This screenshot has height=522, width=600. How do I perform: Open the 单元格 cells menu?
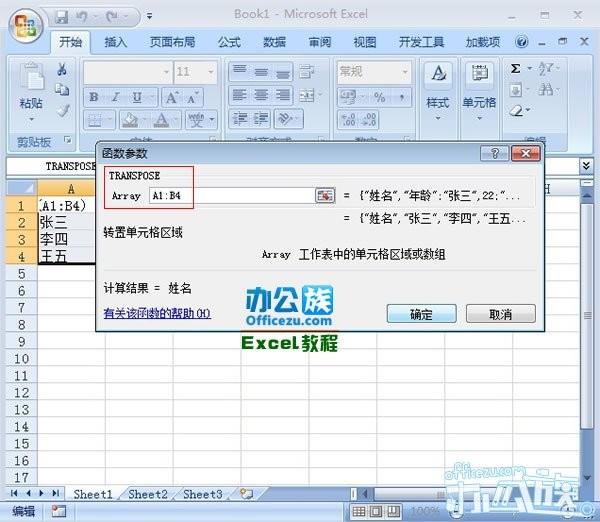pyautogui.click(x=479, y=92)
